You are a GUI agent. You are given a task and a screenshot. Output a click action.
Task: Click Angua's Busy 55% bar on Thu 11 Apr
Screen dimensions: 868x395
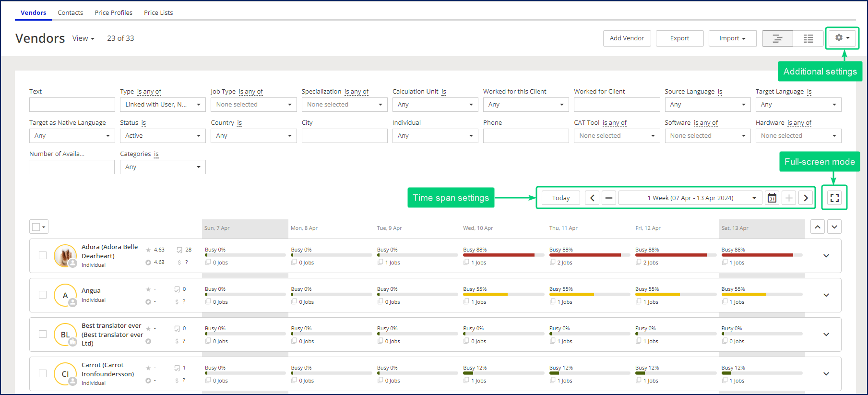tap(590, 294)
